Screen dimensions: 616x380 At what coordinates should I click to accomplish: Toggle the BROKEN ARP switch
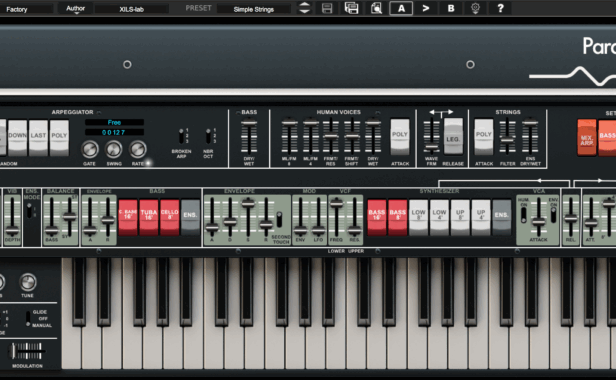click(x=181, y=136)
